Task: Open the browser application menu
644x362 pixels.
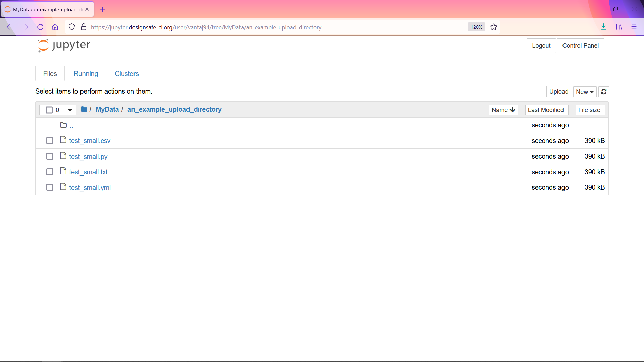Action: pyautogui.click(x=634, y=27)
